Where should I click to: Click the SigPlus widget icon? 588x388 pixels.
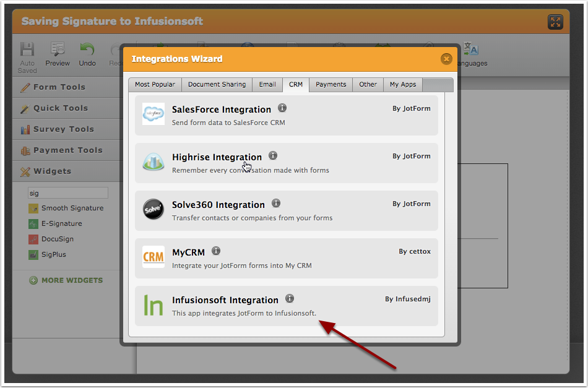coord(33,254)
